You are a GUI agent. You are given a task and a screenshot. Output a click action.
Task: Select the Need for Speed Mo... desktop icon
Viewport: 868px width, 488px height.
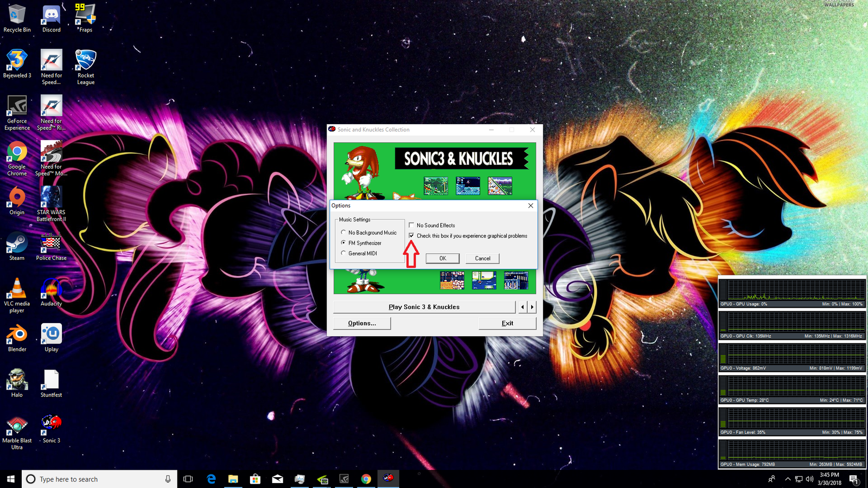52,158
